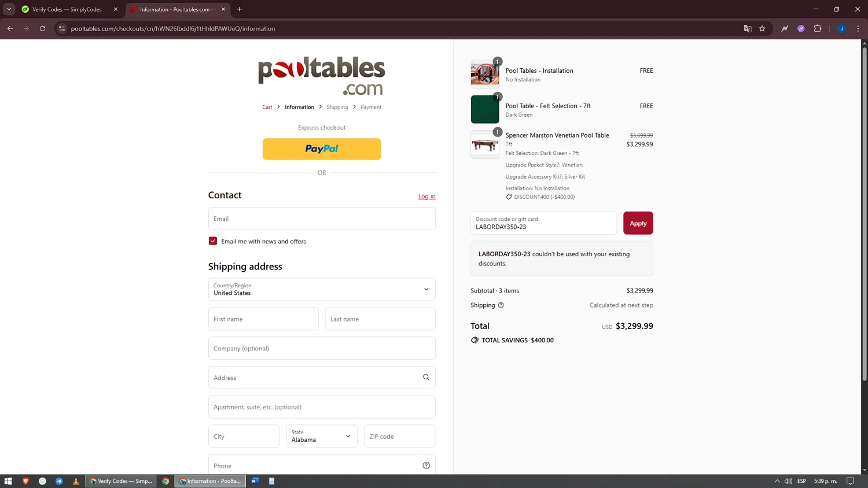The height and width of the screenshot is (488, 868).
Task: Open the Log in link
Action: pos(426,197)
